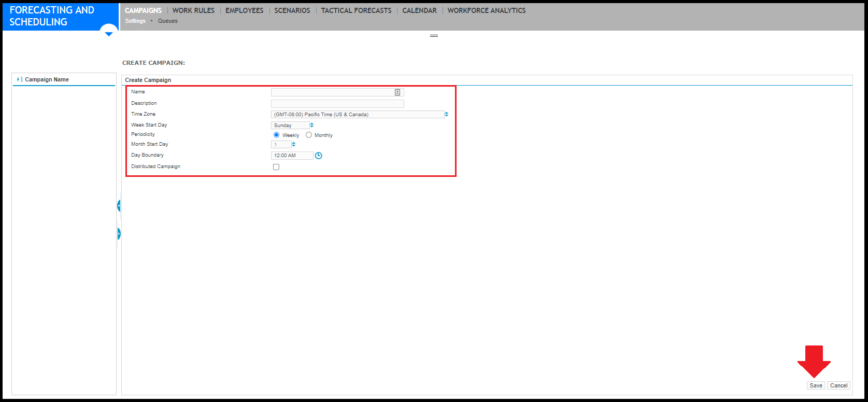This screenshot has height=402, width=868.
Task: Enable the Distributed Campaign checkbox
Action: pyautogui.click(x=276, y=167)
